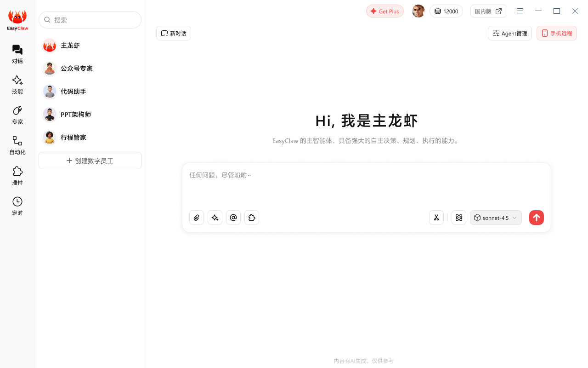588x368 pixels.
Task: Open the 国内版 external link
Action: 489,11
